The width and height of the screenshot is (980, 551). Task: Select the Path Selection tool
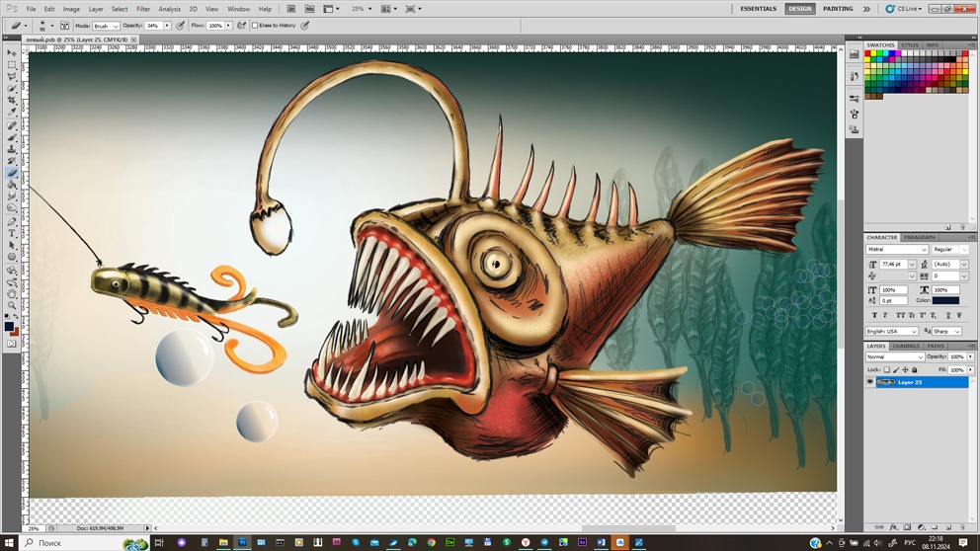tap(12, 246)
